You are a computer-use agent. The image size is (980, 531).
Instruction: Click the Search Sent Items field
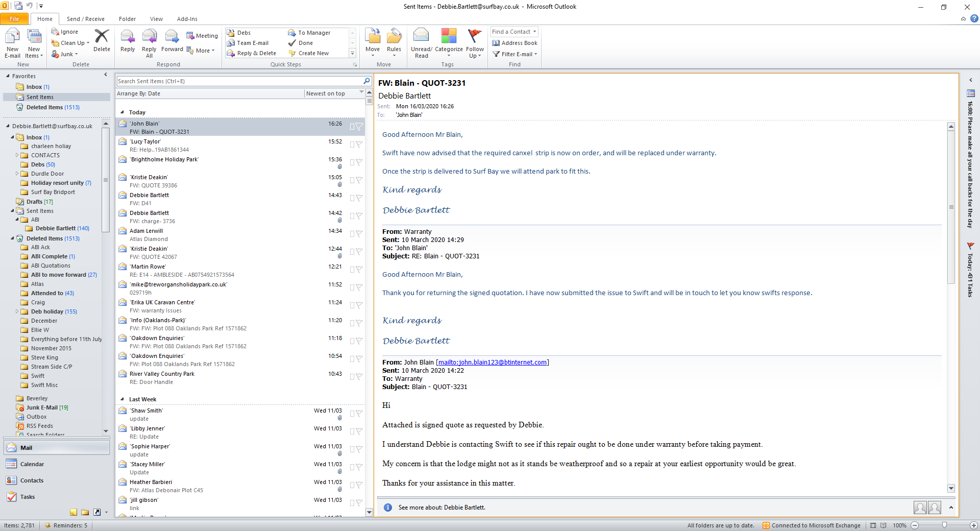[239, 81]
